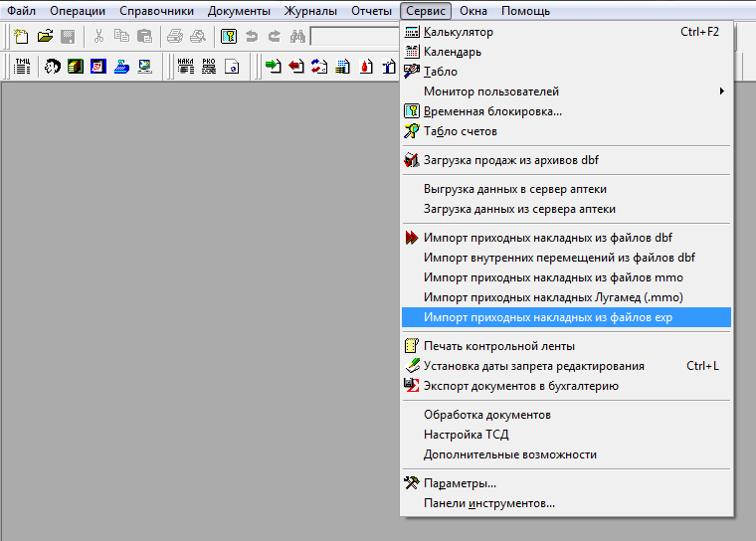
Task: Click the red left-arrow document icon
Action: (x=296, y=68)
